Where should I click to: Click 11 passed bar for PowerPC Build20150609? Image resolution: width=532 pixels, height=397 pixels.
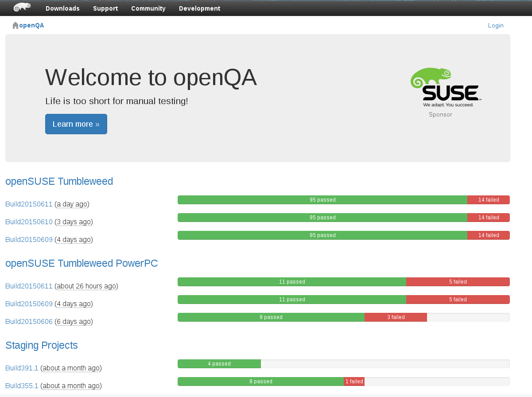(292, 300)
